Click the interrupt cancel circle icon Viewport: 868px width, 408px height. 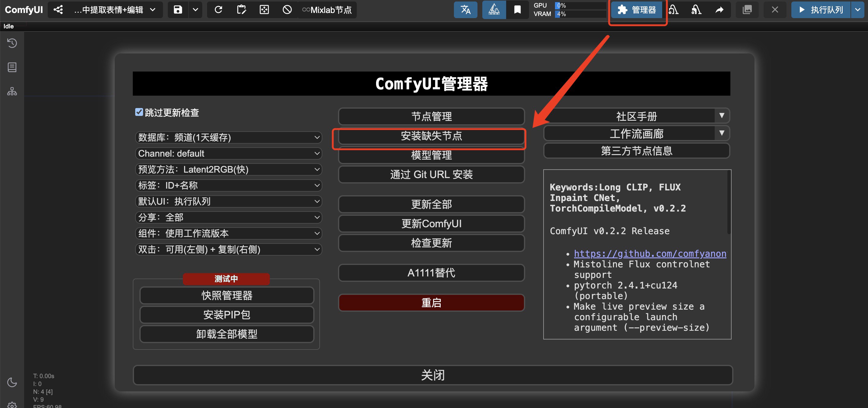[287, 10]
